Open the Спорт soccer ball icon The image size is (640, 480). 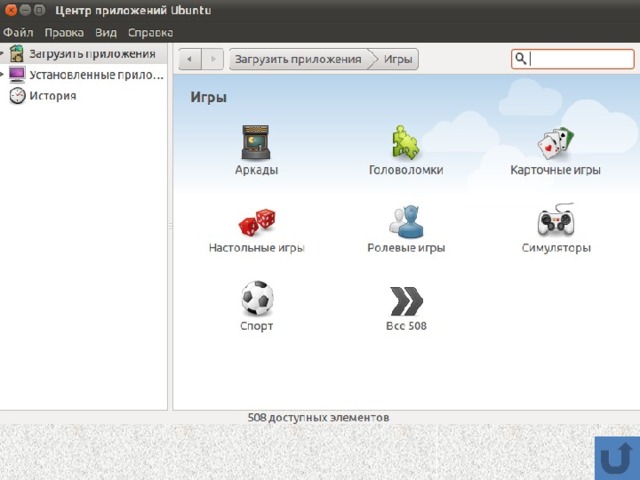(x=257, y=298)
